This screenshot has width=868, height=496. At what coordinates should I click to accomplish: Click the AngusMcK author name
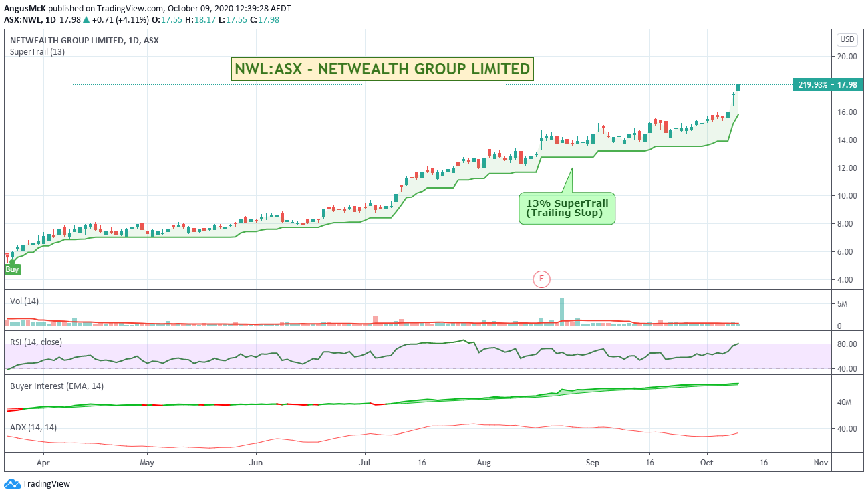pyautogui.click(x=26, y=8)
